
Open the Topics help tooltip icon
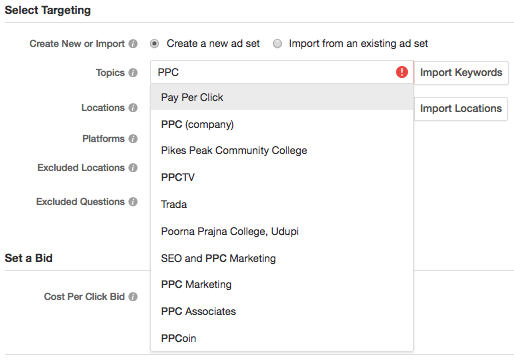[x=133, y=73]
